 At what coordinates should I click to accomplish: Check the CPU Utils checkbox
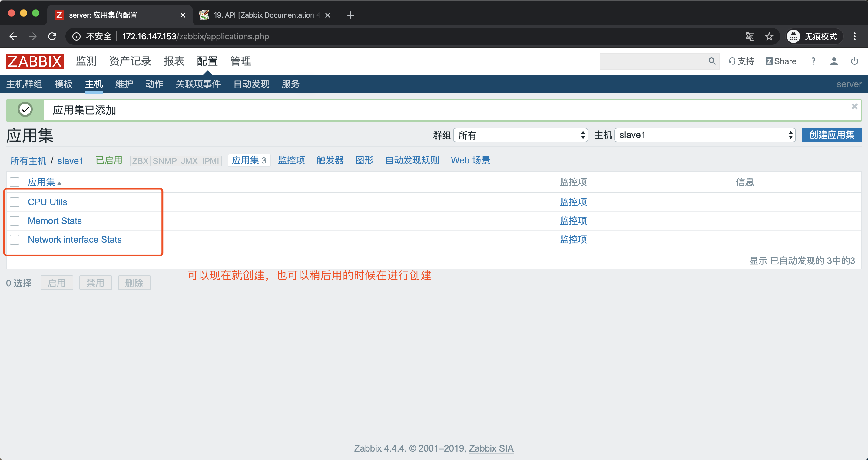point(15,202)
